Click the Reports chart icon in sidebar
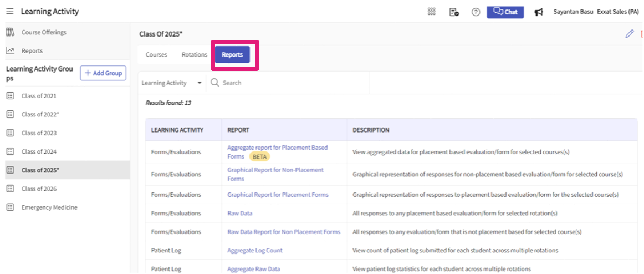644x274 pixels. tap(10, 50)
